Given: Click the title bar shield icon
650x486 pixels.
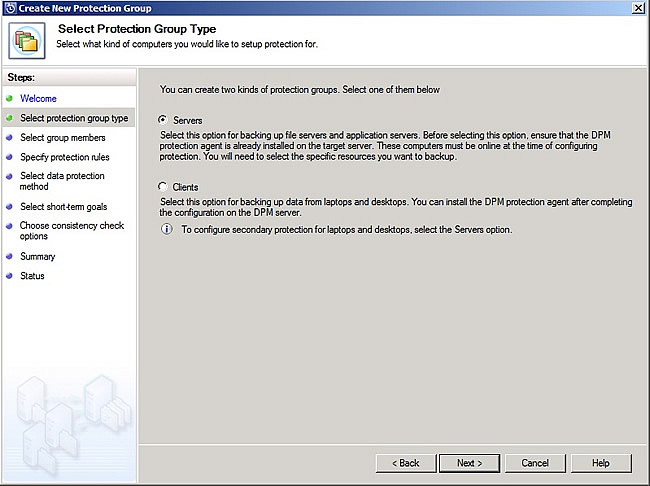Looking at the screenshot, I should coord(9,7).
